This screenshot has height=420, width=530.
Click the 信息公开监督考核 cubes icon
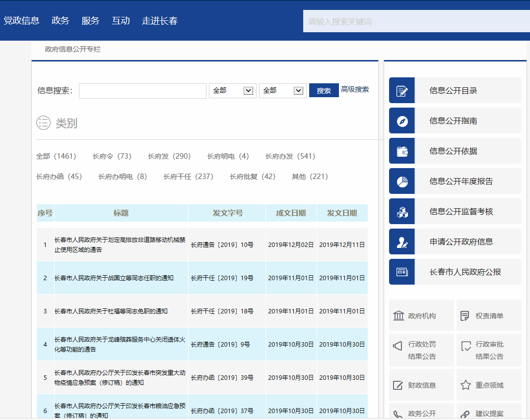[x=402, y=212]
